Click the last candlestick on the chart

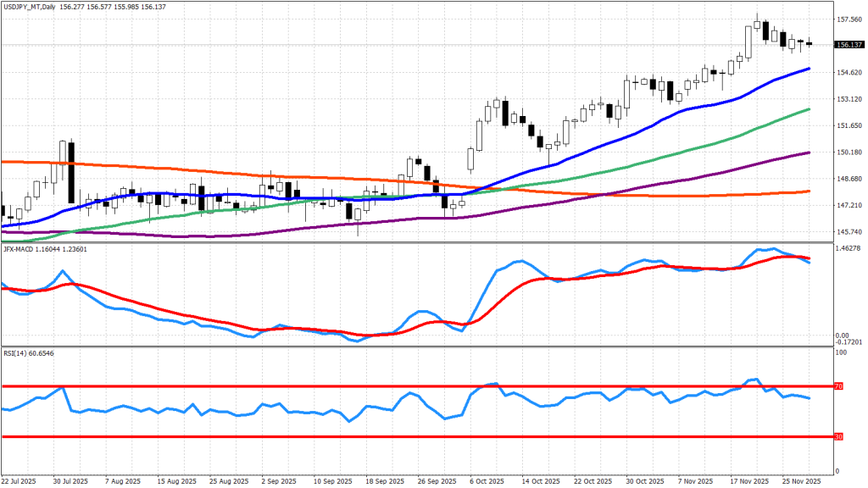click(809, 43)
